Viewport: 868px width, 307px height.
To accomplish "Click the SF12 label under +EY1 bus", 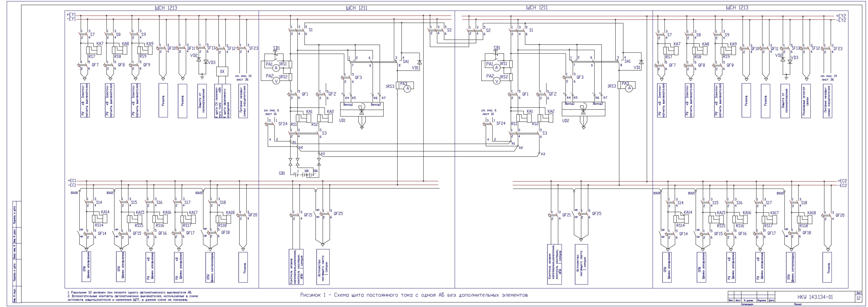I will tap(231, 48).
